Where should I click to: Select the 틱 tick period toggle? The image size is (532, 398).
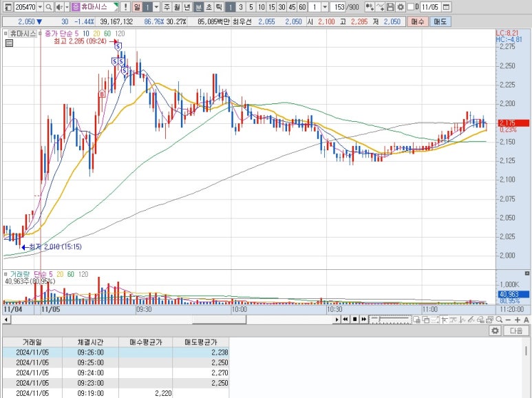219,7
